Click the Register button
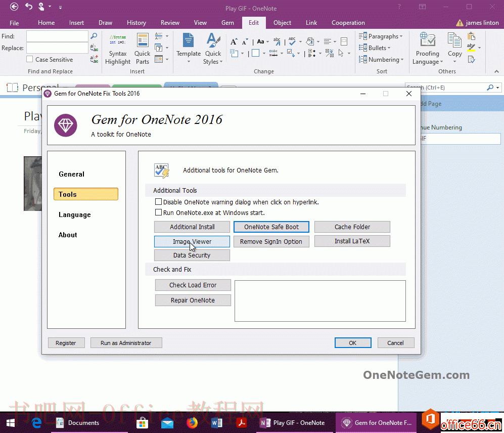The height and width of the screenshot is (433, 504). tap(66, 343)
